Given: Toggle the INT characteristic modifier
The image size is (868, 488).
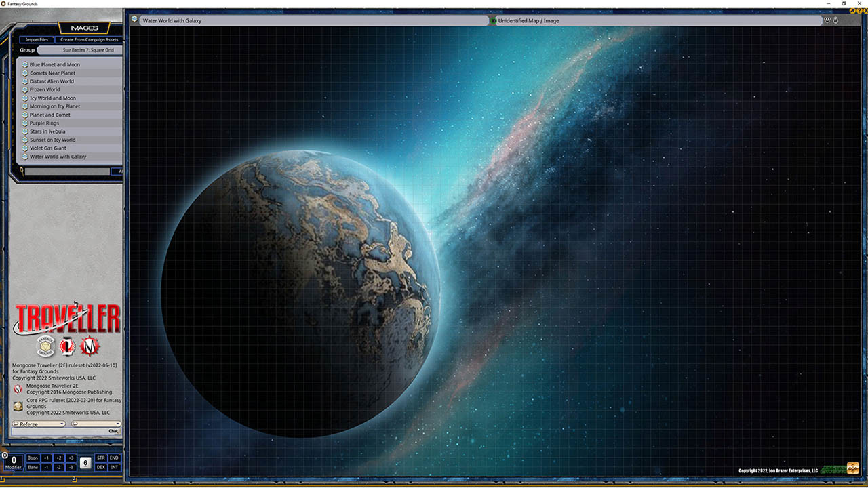Looking at the screenshot, I should [114, 467].
